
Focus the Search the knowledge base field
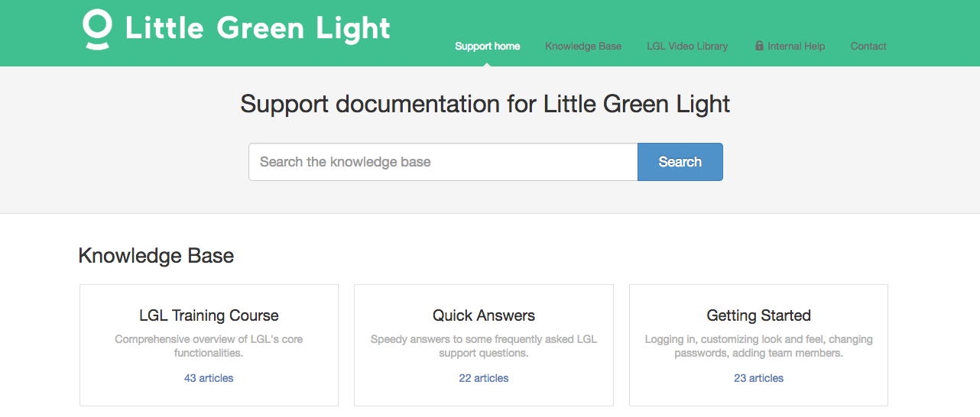(x=443, y=162)
